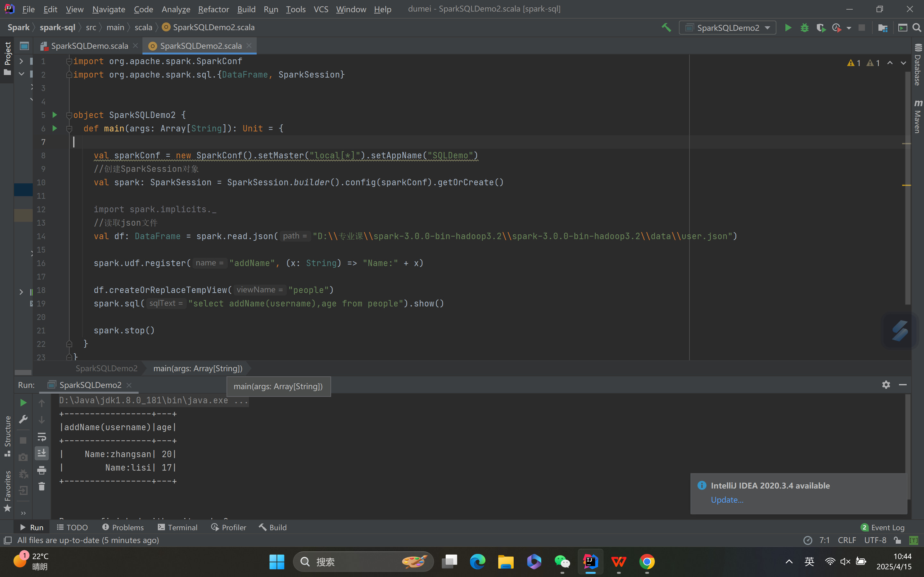The image size is (924, 577).
Task: Clear console output with the trash icon
Action: click(42, 486)
